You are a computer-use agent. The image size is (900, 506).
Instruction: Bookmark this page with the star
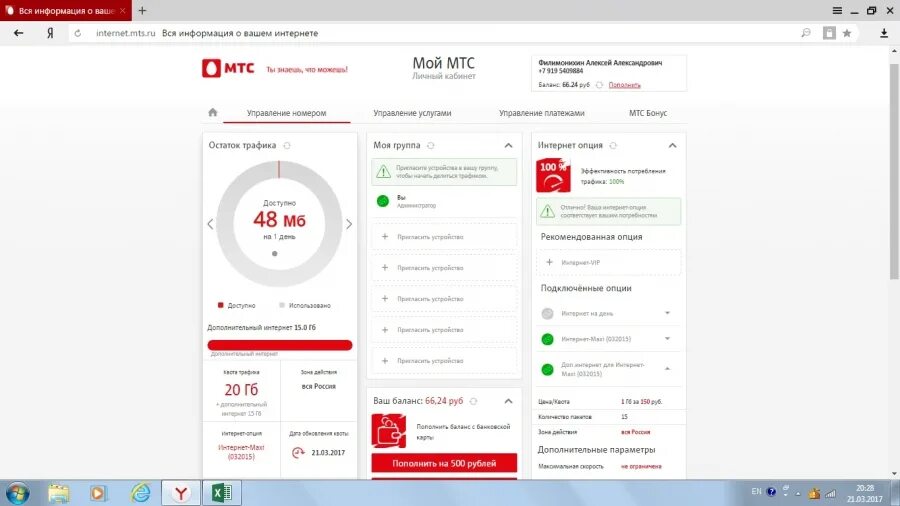point(847,33)
